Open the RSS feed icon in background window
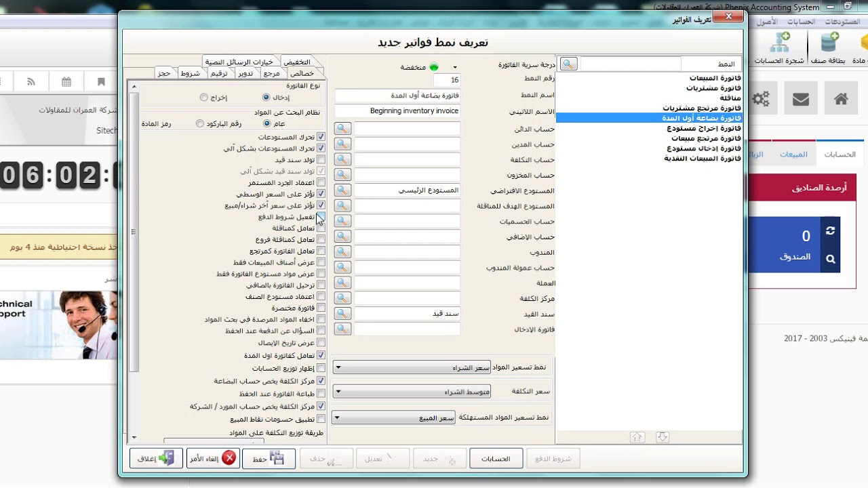This screenshot has width=868, height=488. pyautogui.click(x=31, y=82)
